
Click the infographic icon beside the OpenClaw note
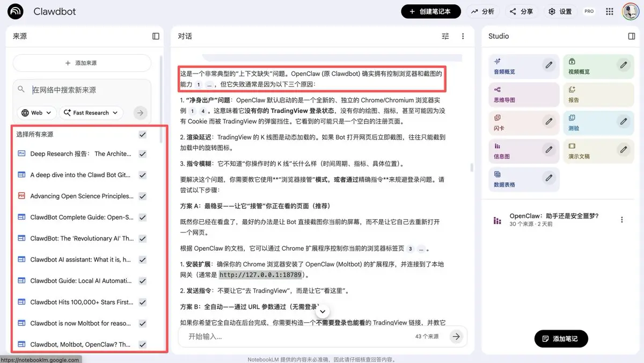pyautogui.click(x=497, y=220)
